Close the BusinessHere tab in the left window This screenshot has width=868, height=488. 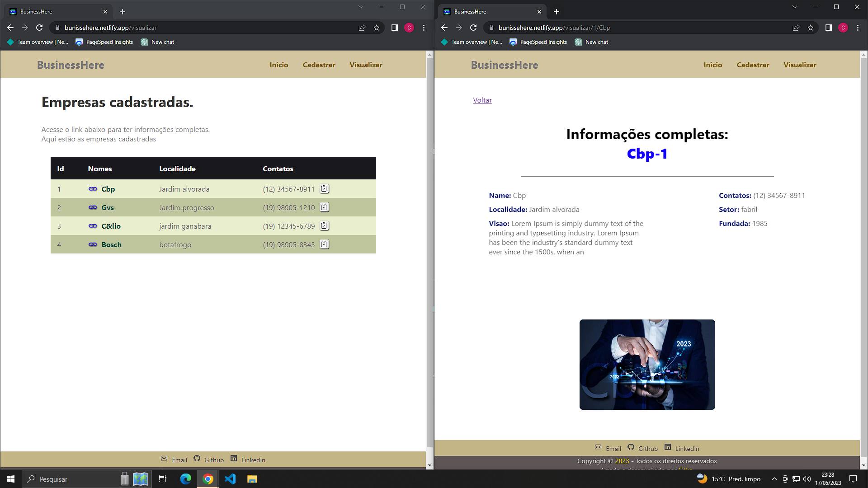(x=105, y=12)
